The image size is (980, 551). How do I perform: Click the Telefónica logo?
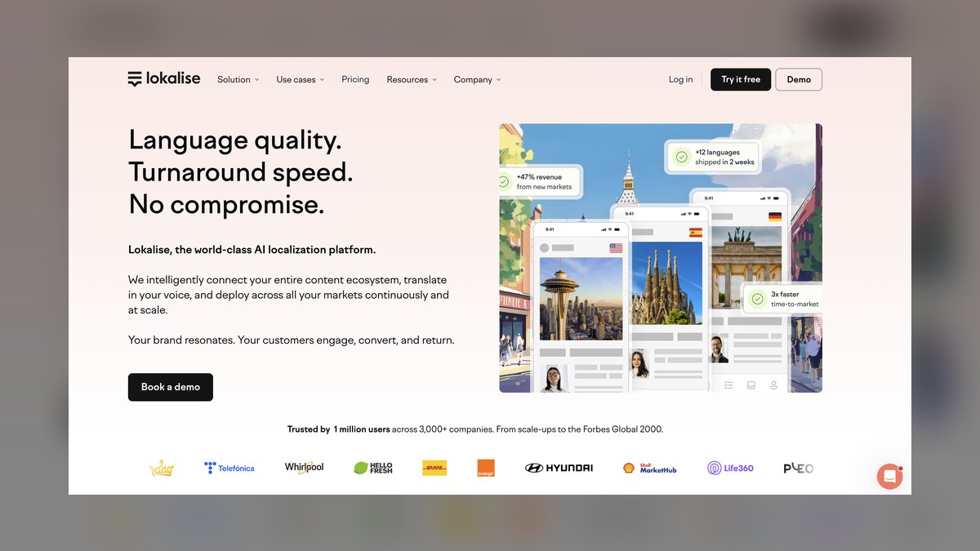[x=229, y=468]
